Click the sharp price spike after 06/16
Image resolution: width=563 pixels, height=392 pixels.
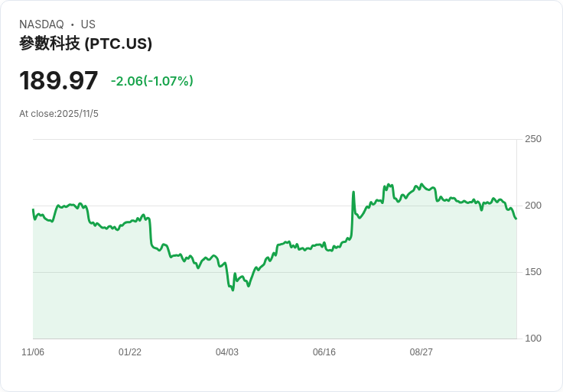click(353, 193)
